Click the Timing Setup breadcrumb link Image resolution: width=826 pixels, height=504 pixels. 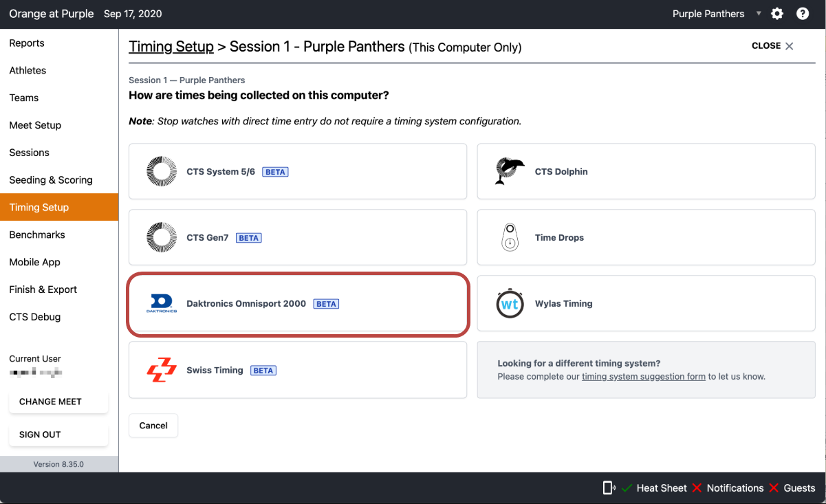(x=171, y=47)
